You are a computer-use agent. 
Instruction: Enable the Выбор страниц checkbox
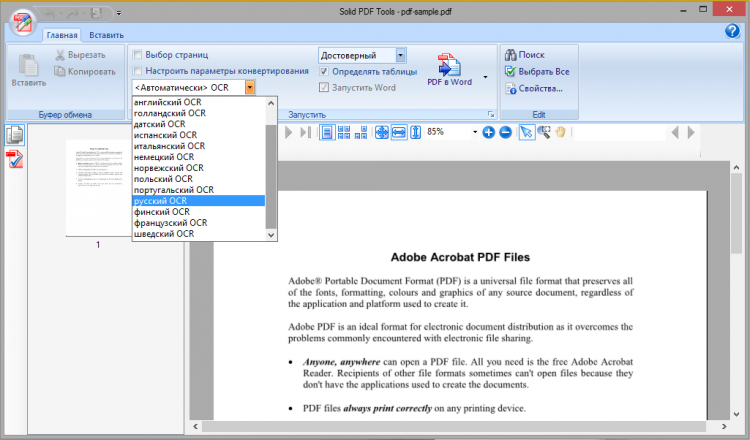click(138, 55)
